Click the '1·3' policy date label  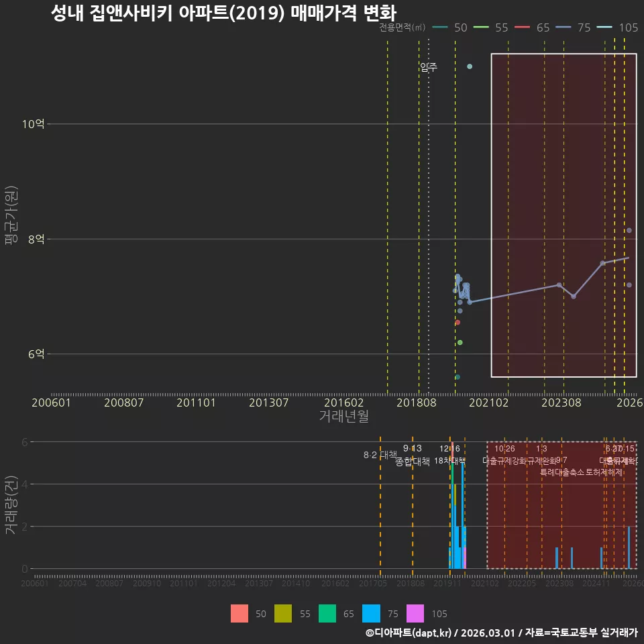pyautogui.click(x=542, y=449)
